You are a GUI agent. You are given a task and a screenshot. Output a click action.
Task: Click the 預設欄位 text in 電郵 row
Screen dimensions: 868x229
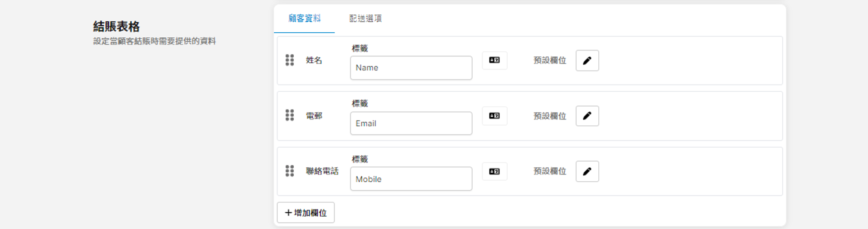coord(549,116)
